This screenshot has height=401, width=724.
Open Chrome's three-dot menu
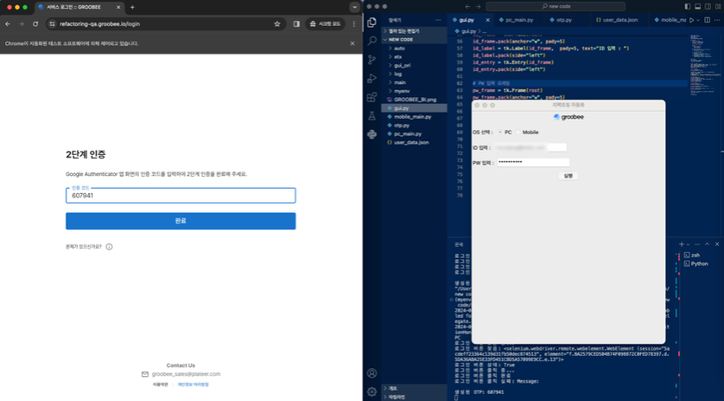[354, 24]
